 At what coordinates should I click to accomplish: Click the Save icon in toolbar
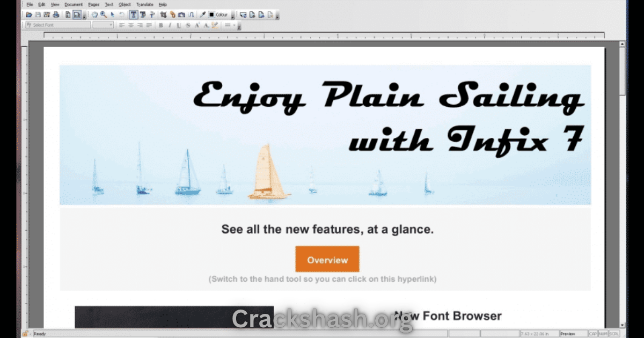(38, 15)
